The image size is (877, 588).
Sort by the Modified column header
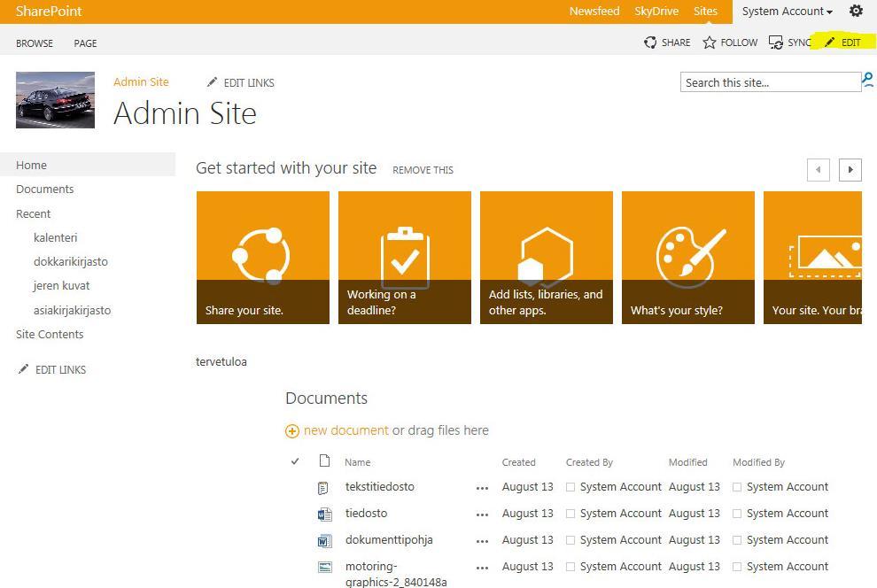[688, 462]
